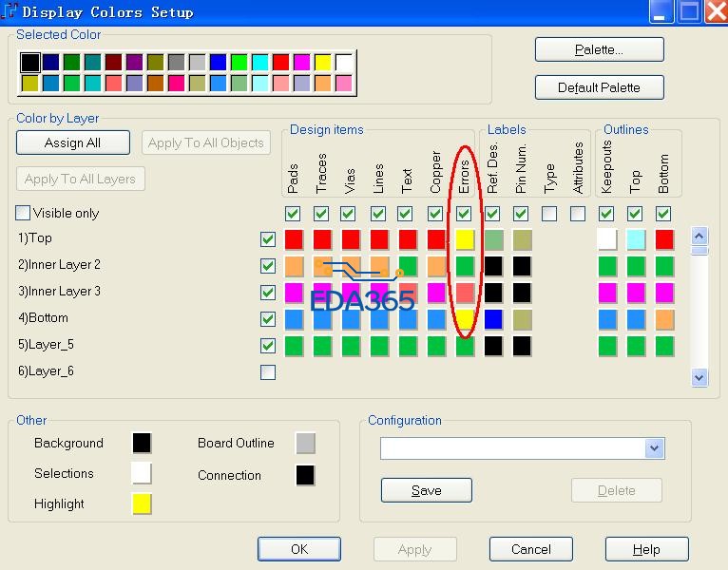Select the black palette color
Image resolution: width=728 pixels, height=570 pixels.
30,62
